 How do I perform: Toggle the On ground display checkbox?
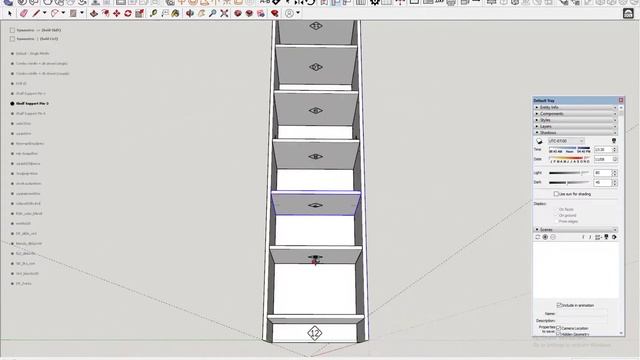point(556,215)
